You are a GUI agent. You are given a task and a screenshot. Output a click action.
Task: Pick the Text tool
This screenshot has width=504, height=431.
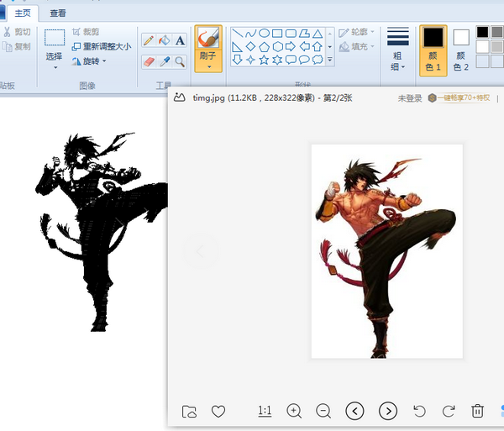pos(180,41)
